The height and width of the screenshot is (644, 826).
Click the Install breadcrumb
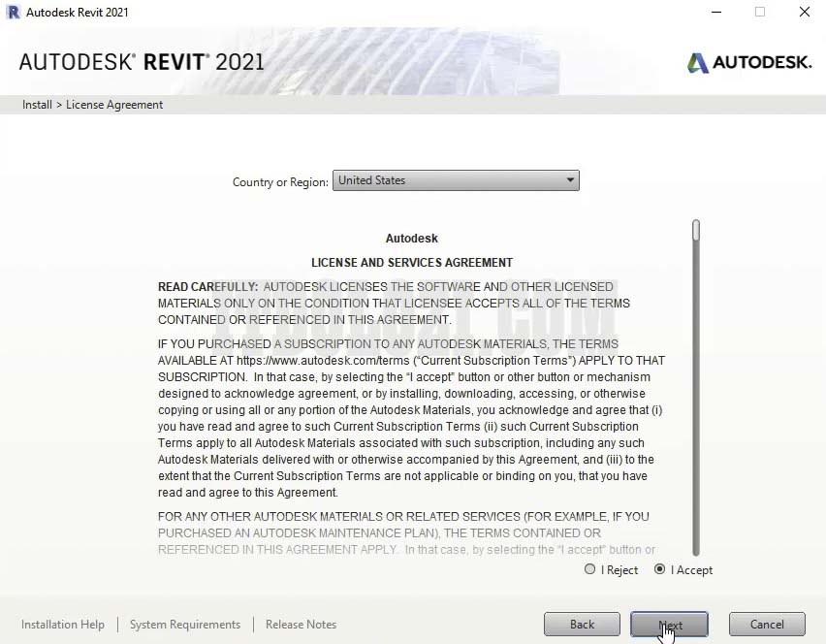pos(37,105)
